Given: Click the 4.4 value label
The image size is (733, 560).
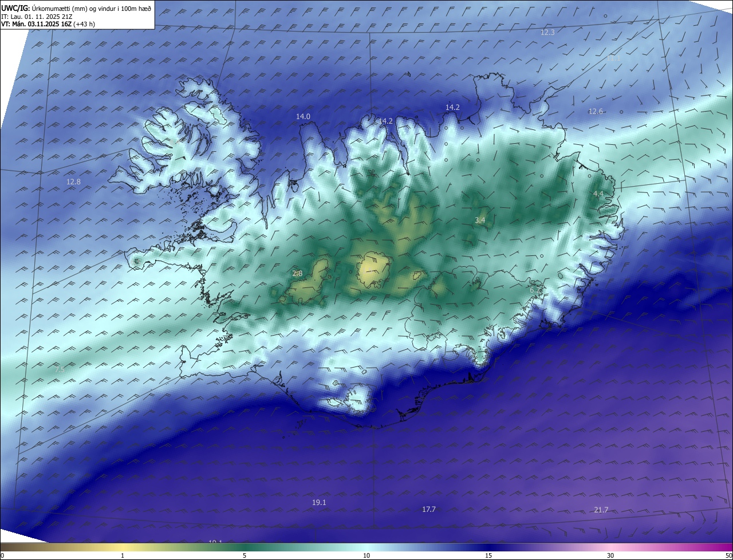Looking at the screenshot, I should [597, 194].
